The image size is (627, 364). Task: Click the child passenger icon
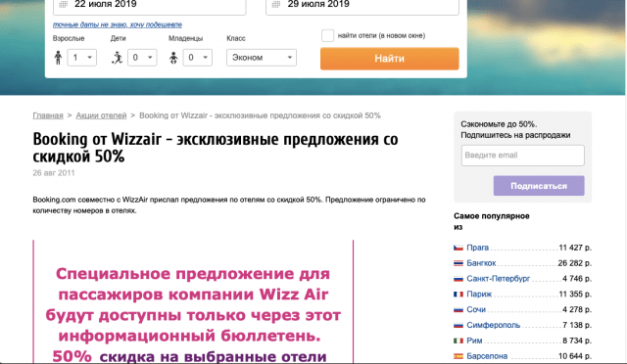pos(118,58)
